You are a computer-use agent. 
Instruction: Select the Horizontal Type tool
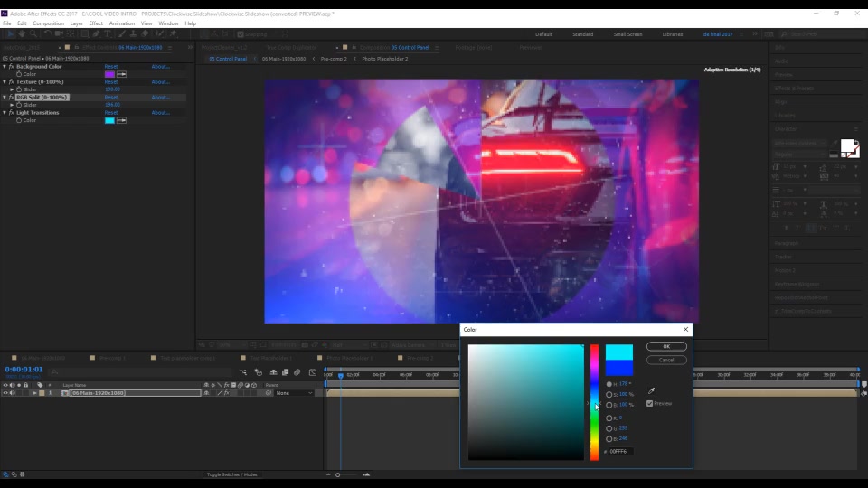pyautogui.click(x=108, y=33)
